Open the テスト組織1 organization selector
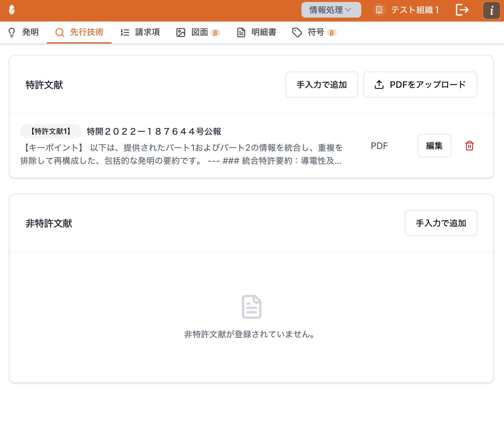The image size is (504, 444). [x=415, y=10]
